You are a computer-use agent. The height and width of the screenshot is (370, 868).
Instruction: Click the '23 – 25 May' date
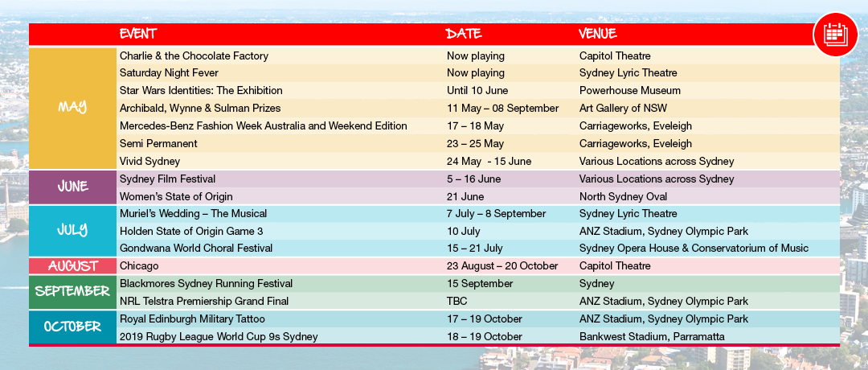(x=475, y=143)
